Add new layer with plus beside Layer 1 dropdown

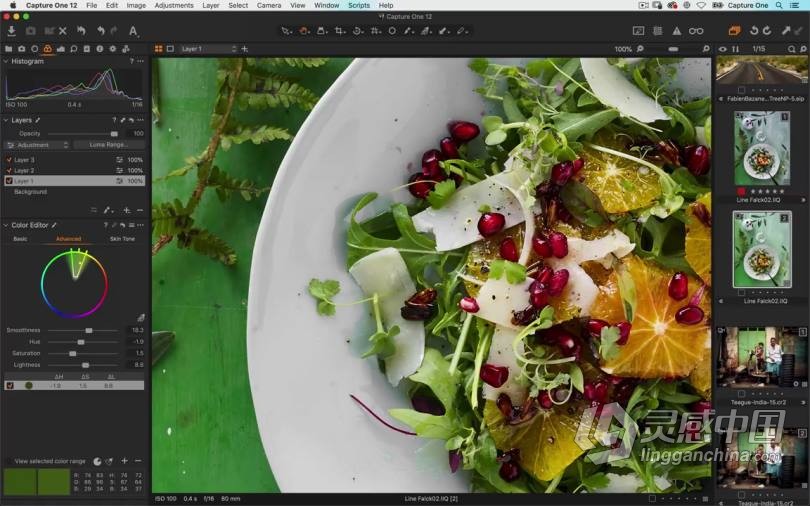tap(245, 49)
